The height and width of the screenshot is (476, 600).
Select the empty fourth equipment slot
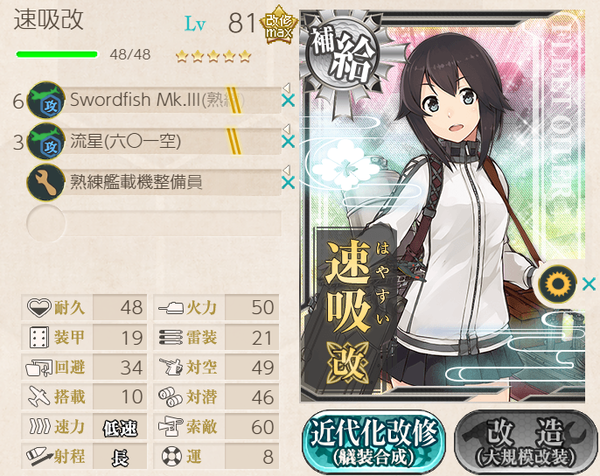[x=154, y=223]
